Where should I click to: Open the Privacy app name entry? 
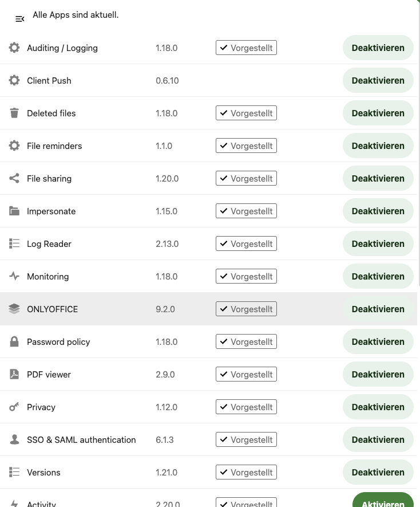pos(41,407)
